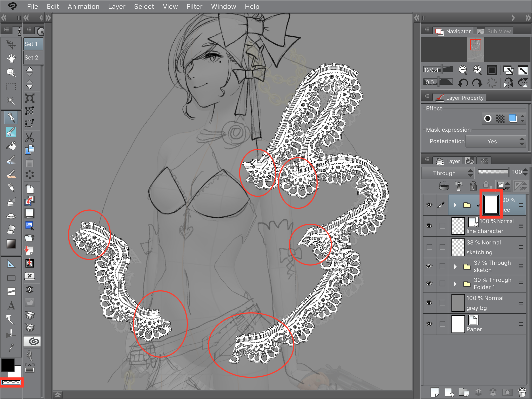Select the Hand move tool
The image size is (532, 399).
(11, 58)
